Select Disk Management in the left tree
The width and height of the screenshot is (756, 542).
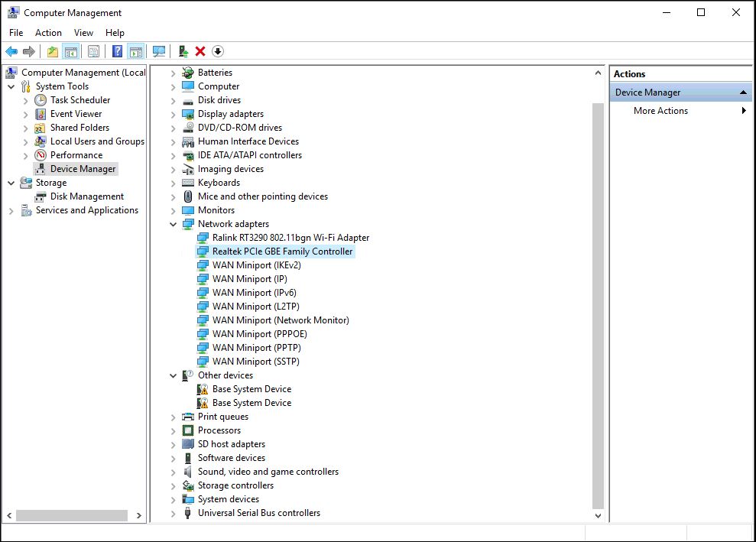click(x=86, y=196)
